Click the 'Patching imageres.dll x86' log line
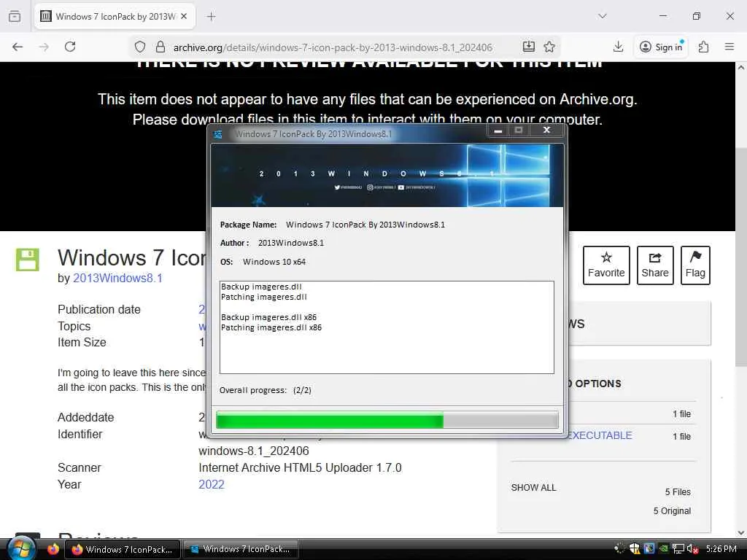This screenshot has width=747, height=560. click(x=271, y=327)
